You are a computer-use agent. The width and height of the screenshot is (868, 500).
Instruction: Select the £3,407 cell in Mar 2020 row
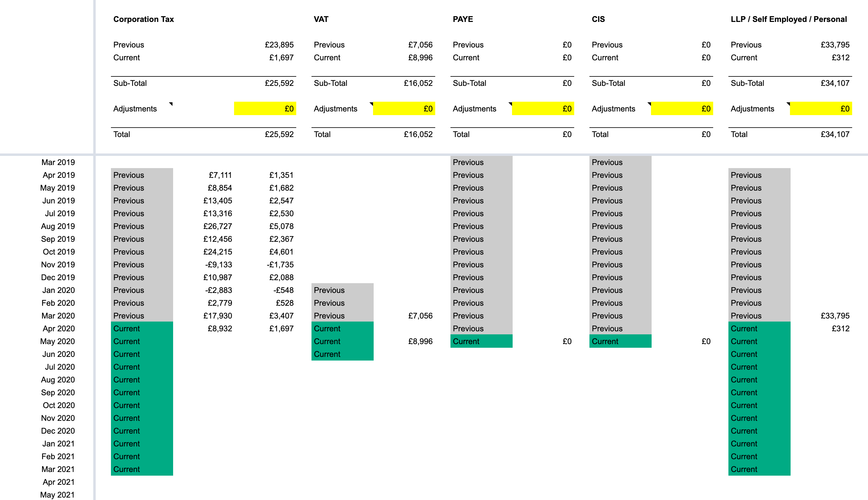[x=281, y=316]
